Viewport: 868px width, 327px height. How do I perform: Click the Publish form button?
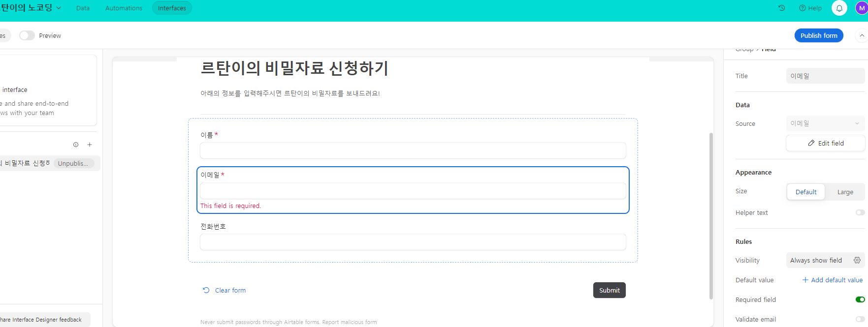pyautogui.click(x=819, y=35)
